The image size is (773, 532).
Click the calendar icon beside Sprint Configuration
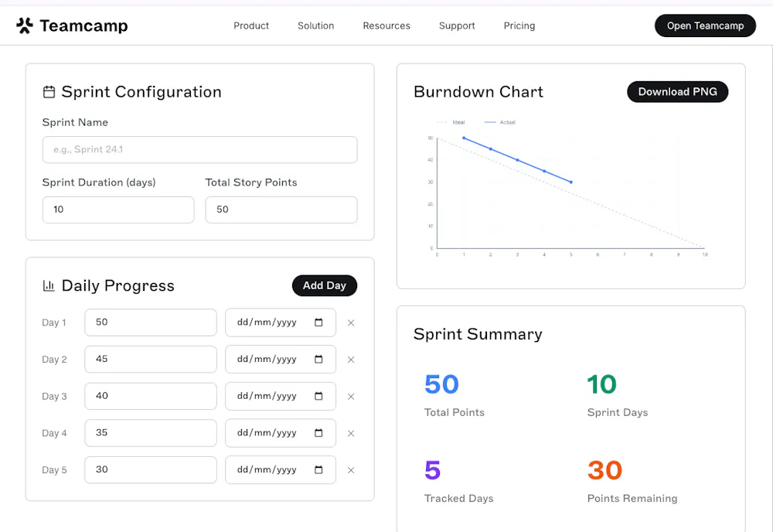coord(47,90)
